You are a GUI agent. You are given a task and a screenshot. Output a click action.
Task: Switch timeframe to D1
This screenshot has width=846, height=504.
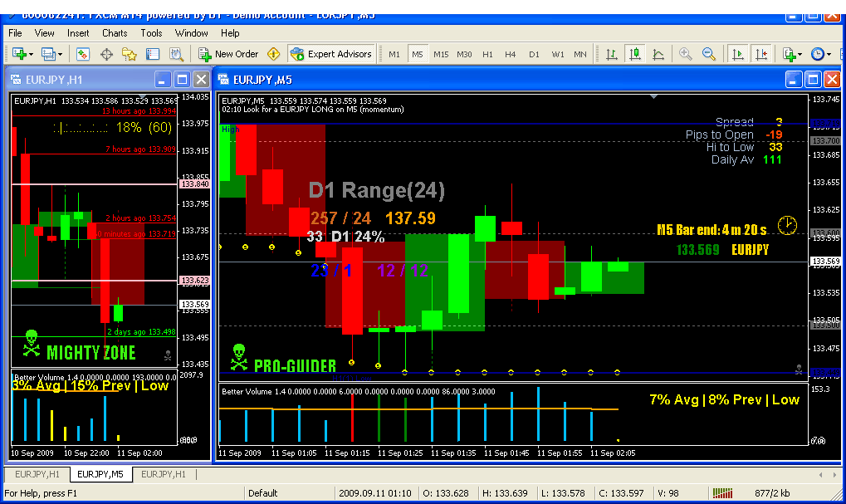pyautogui.click(x=534, y=55)
